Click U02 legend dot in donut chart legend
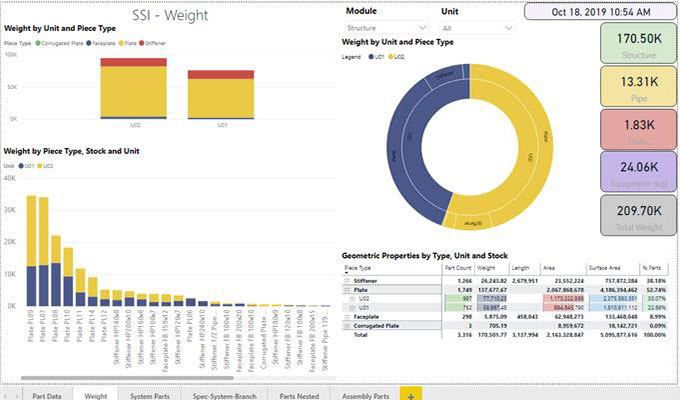Image resolution: width=680 pixels, height=400 pixels. point(390,57)
